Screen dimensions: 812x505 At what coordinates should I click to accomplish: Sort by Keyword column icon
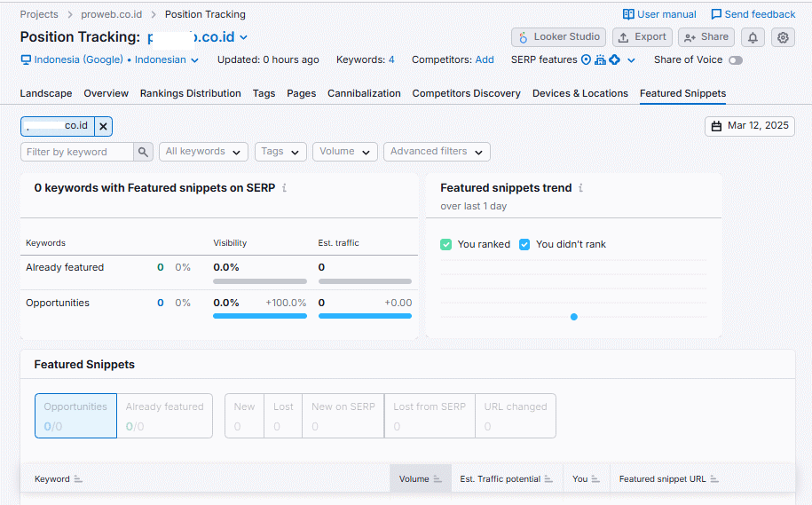78,479
